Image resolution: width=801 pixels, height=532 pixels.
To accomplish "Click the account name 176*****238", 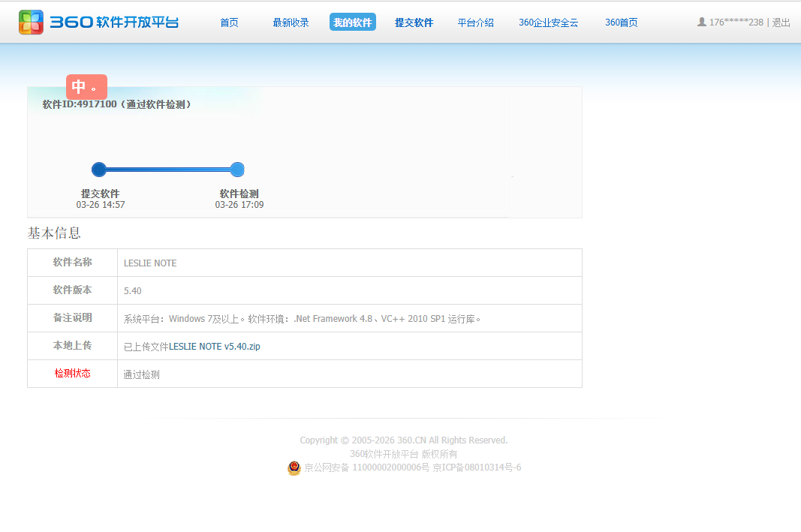I will point(736,23).
